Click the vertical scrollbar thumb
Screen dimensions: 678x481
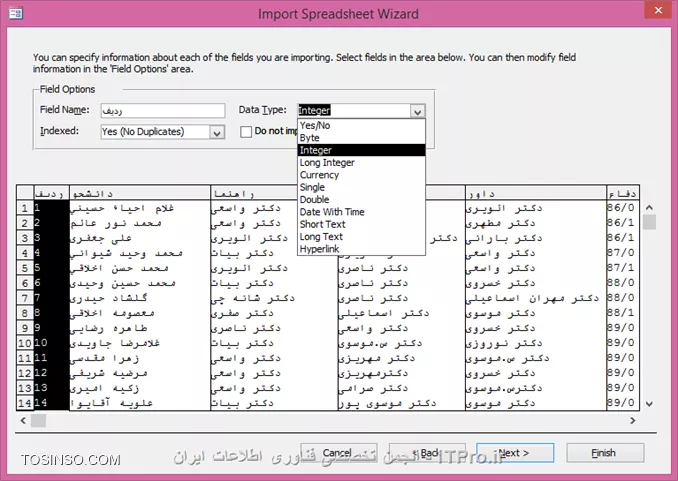click(x=649, y=222)
